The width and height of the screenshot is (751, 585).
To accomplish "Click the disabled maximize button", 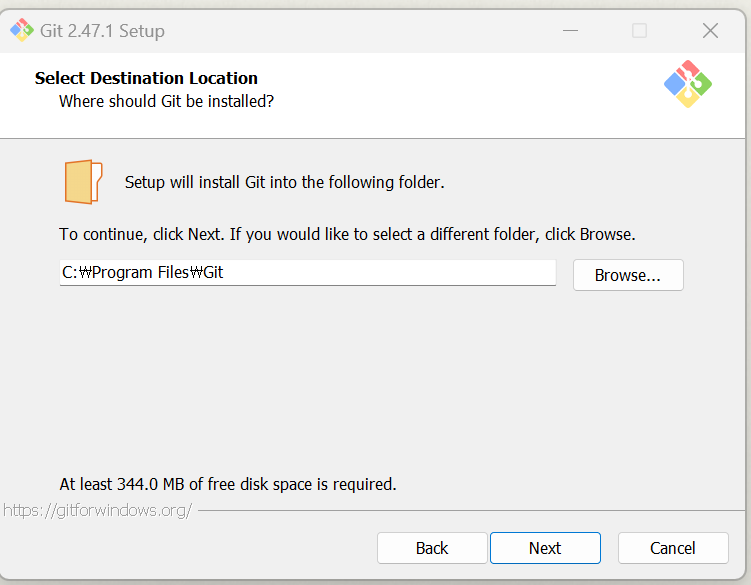I will [x=639, y=31].
